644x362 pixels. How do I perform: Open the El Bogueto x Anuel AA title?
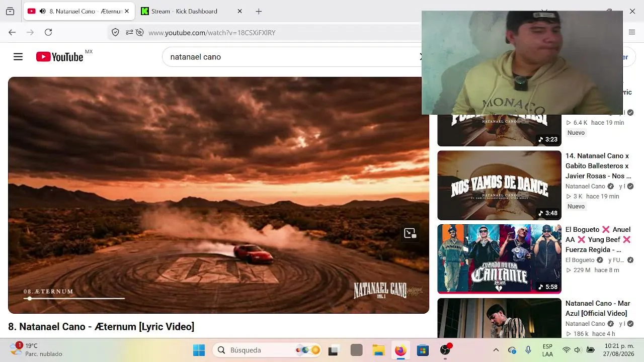pos(598,239)
